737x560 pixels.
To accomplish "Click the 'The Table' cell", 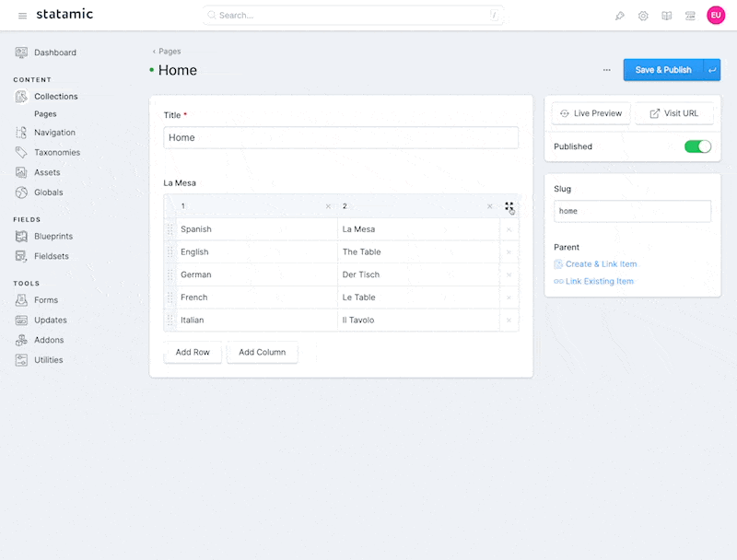I will pyautogui.click(x=418, y=251).
